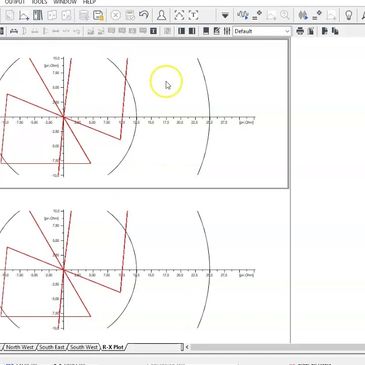The image size is (365, 365).
Task: Click the vertical sliders settings icon
Action: point(227,31)
